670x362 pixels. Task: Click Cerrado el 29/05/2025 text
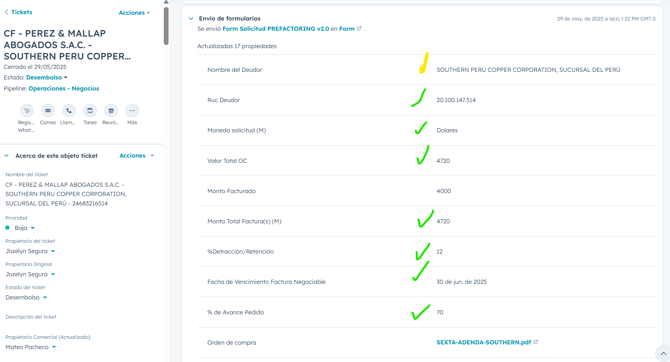pos(35,67)
